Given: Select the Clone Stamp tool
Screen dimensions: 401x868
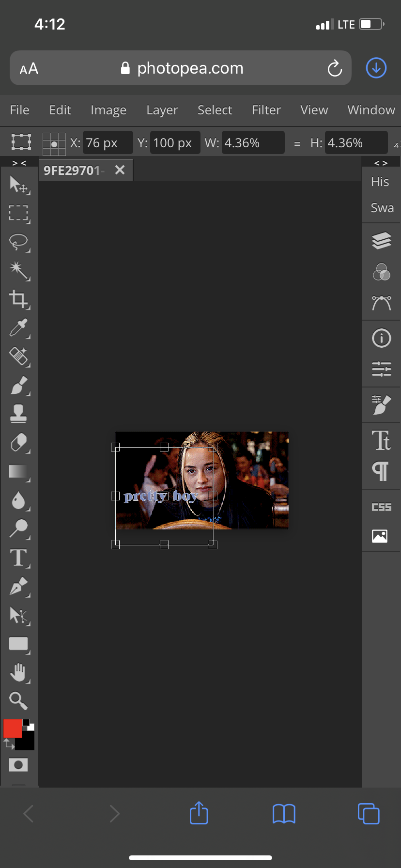Looking at the screenshot, I should (x=19, y=414).
